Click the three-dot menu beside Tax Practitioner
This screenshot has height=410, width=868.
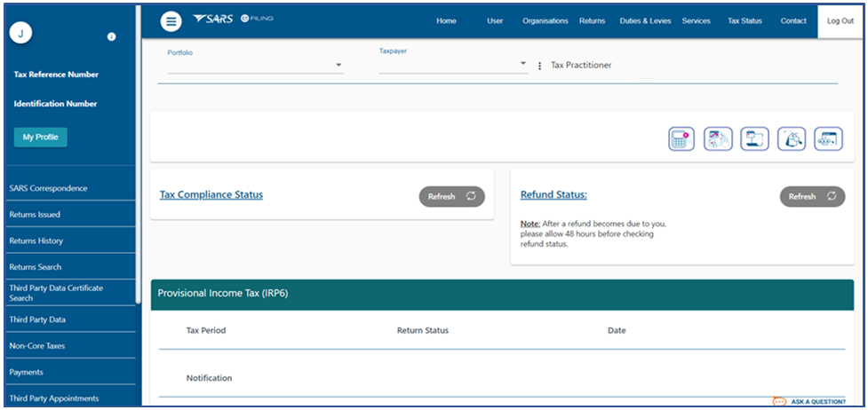[x=539, y=66]
